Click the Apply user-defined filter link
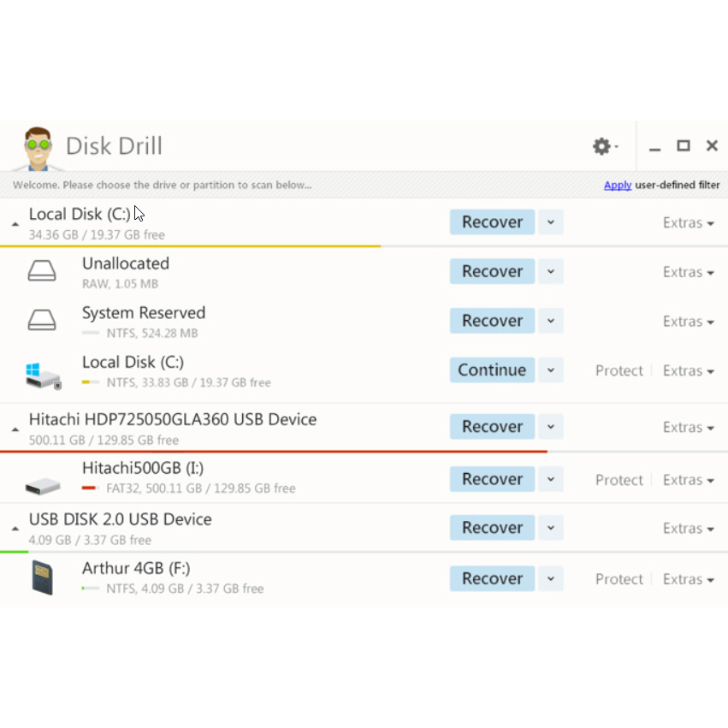 coord(618,185)
